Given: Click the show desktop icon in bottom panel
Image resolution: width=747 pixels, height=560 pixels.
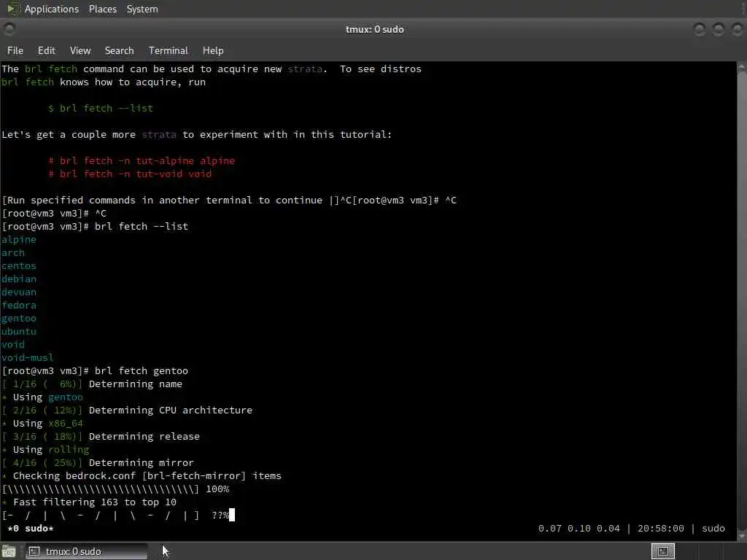Looking at the screenshot, I should point(9,551).
